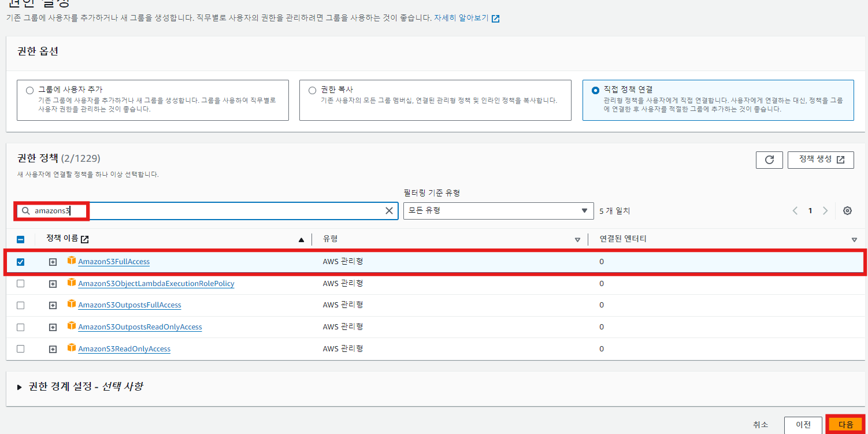Screen dimensions: 868x434
Task: Click the box icon beside AmazonS3OutpostsFullAccess
Action: [72, 304]
